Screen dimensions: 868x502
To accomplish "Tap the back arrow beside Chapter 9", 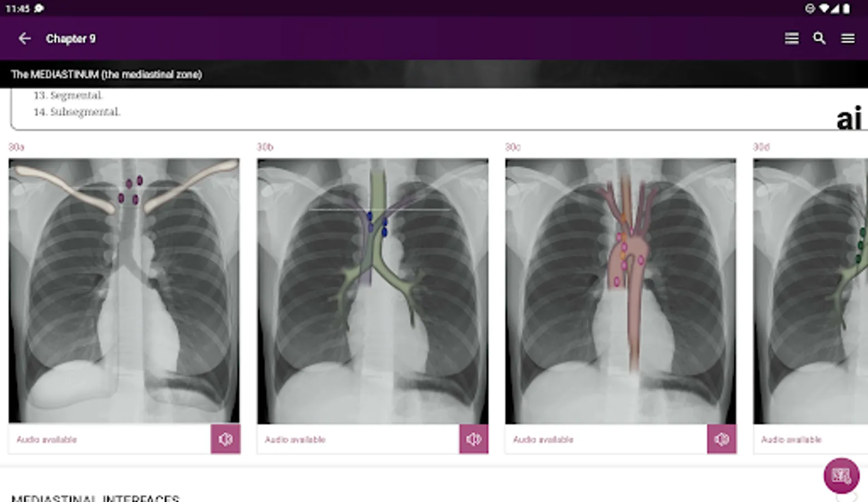I will [25, 38].
